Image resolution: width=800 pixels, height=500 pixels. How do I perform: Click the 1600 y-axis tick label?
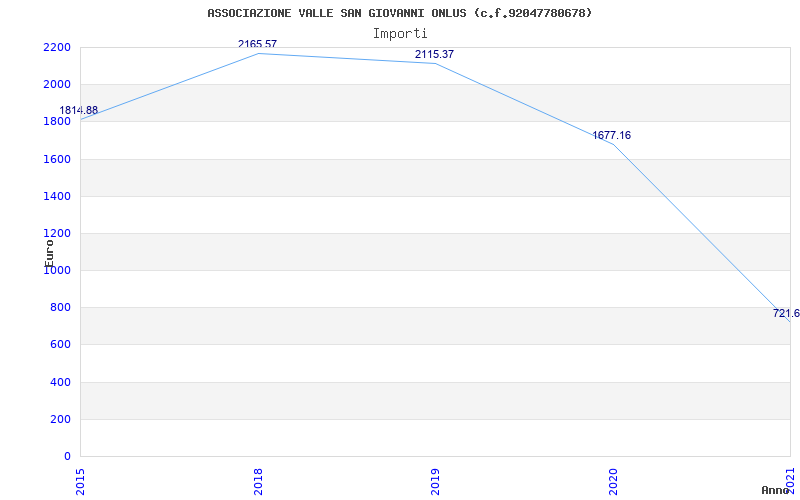57,159
